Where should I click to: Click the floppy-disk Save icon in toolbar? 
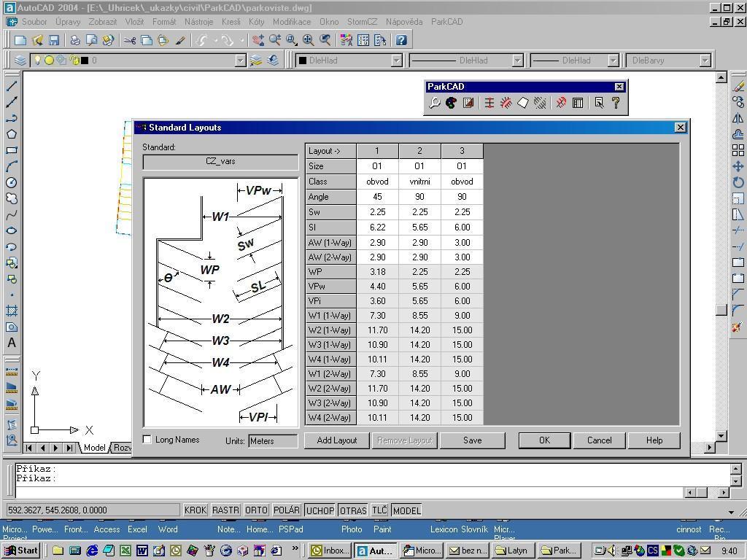click(x=54, y=41)
